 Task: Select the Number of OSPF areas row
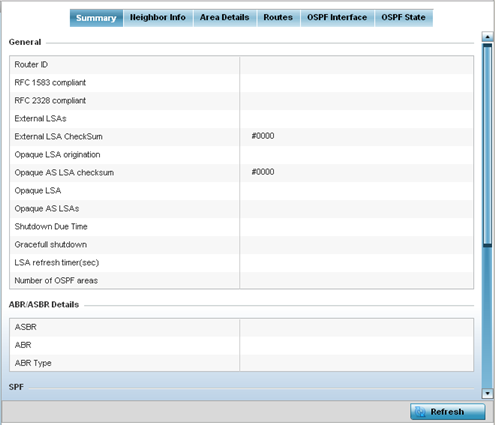point(241,280)
